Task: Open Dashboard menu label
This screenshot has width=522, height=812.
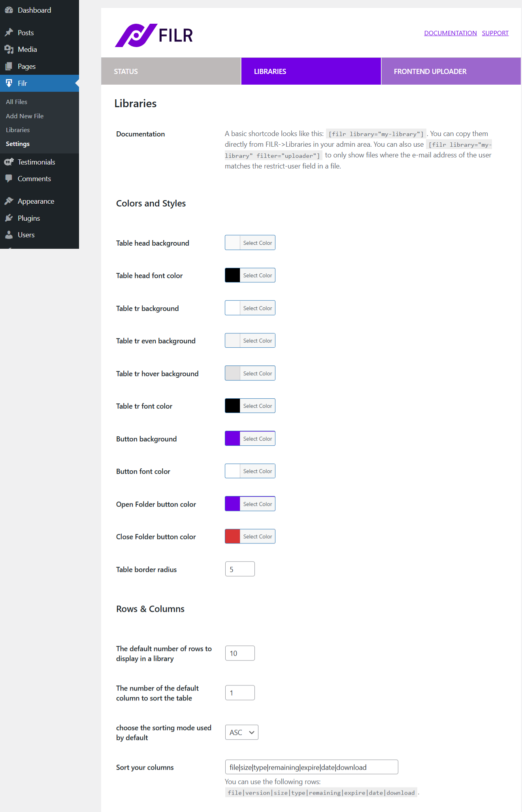Action: pos(34,10)
